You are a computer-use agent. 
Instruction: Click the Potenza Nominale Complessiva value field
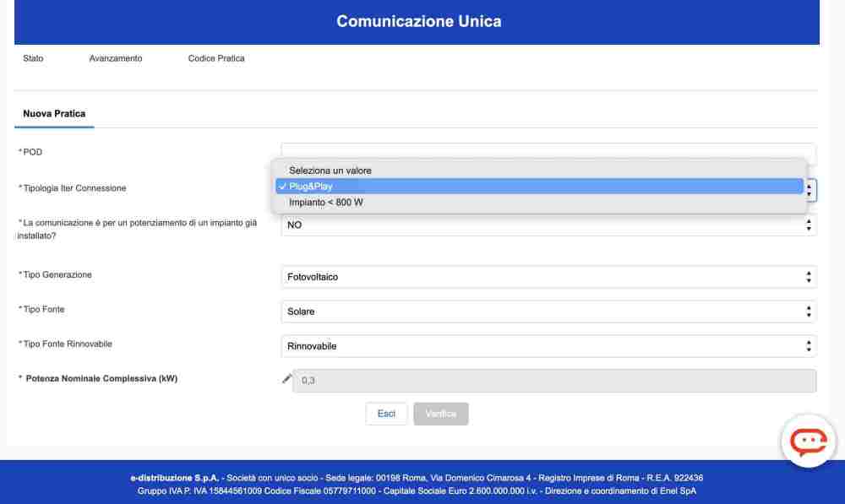coord(553,381)
